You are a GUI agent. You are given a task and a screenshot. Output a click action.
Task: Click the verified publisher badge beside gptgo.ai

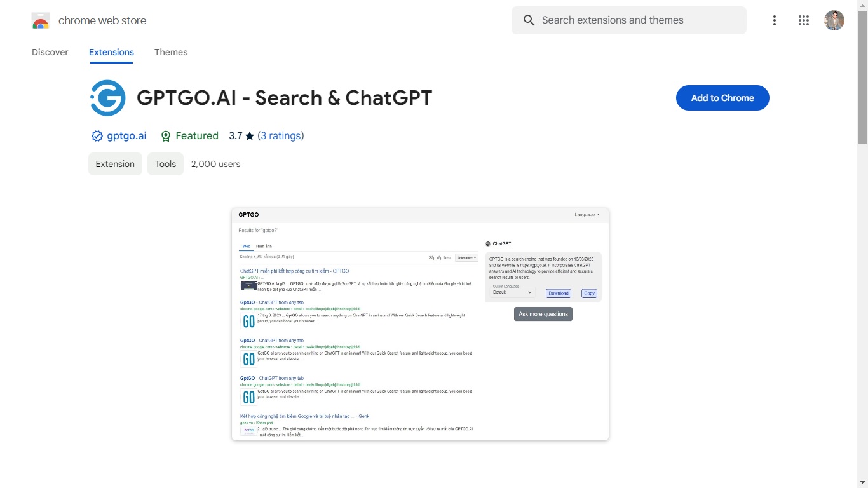click(97, 135)
